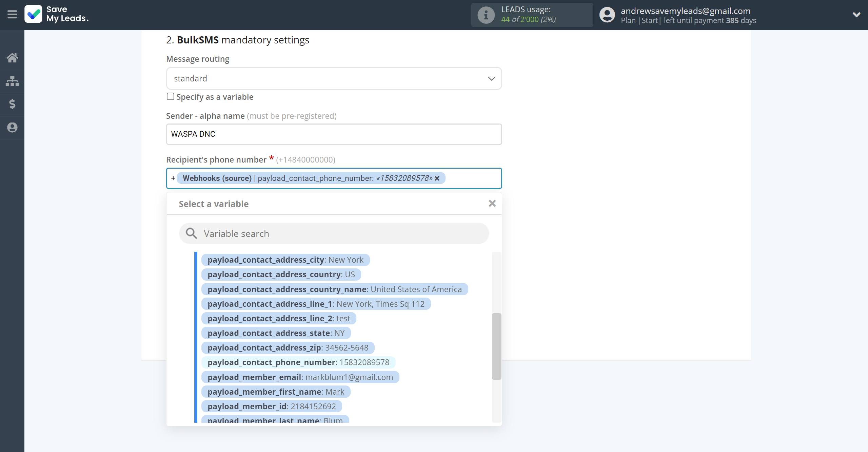Select payload_contact_address_line_1 variable
Image resolution: width=868 pixels, height=452 pixels.
point(316,304)
